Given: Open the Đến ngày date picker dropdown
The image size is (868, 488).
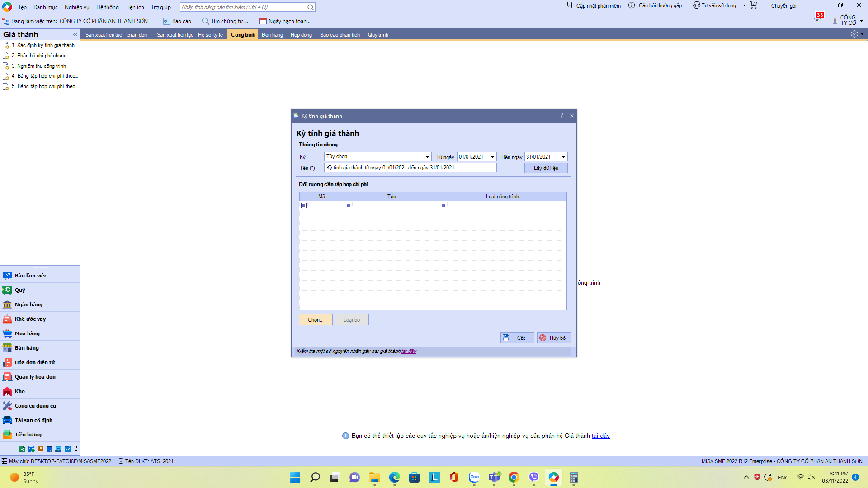Looking at the screenshot, I should pos(563,157).
